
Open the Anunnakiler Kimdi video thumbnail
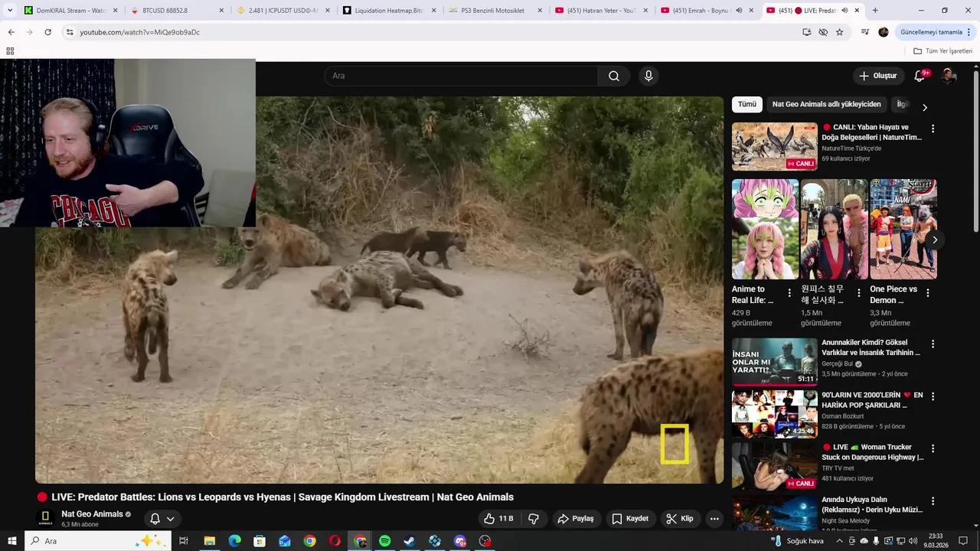[x=775, y=362]
